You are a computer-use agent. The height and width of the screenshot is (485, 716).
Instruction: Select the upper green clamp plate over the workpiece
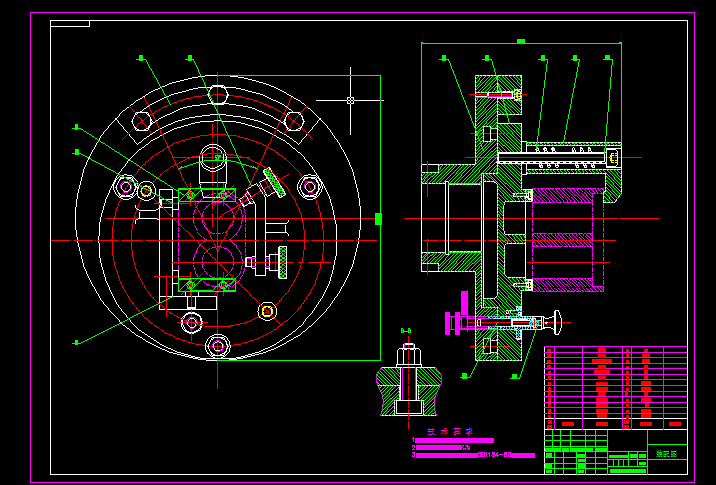click(207, 195)
